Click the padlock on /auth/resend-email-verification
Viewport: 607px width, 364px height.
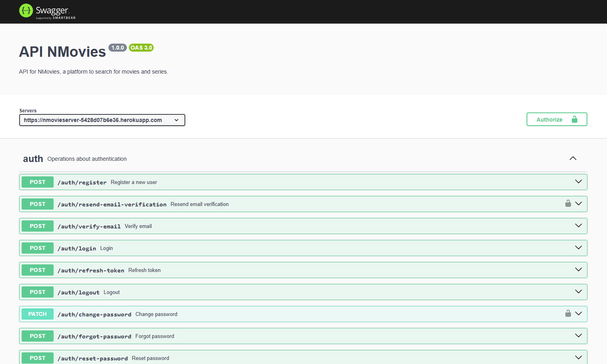click(x=568, y=203)
